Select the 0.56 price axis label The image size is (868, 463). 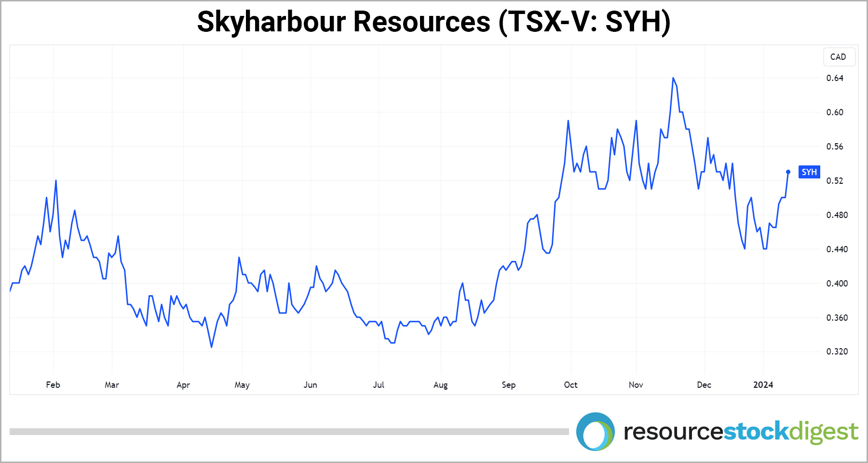[835, 147]
